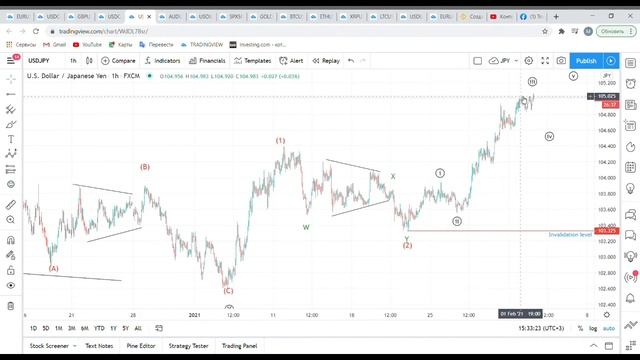640x360 pixels.
Task: Select the 1D date range
Action: click(33, 328)
